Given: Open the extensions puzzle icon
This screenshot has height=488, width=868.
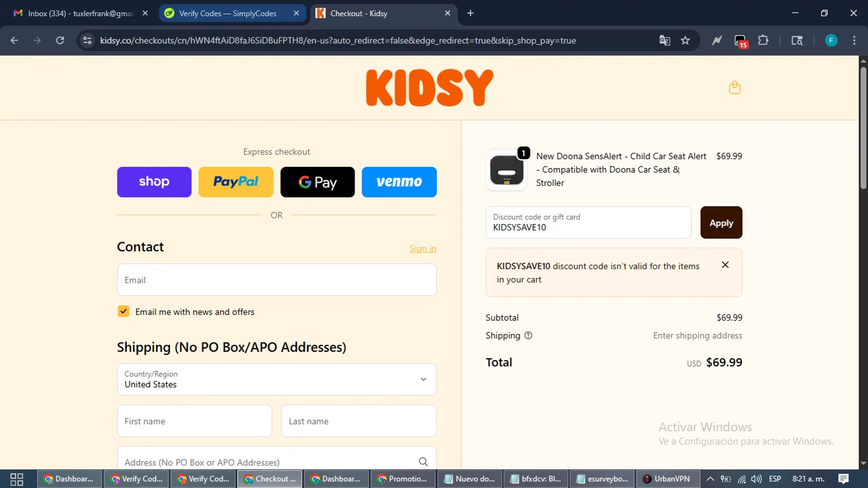Looking at the screenshot, I should pos(763,41).
